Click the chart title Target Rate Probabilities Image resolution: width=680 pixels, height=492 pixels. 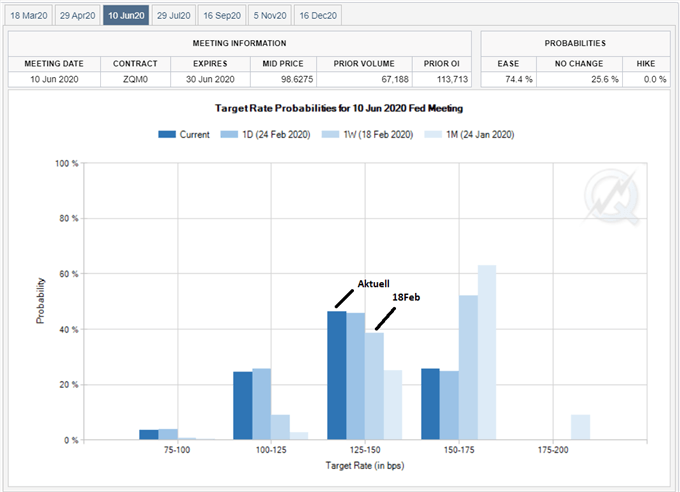point(339,108)
